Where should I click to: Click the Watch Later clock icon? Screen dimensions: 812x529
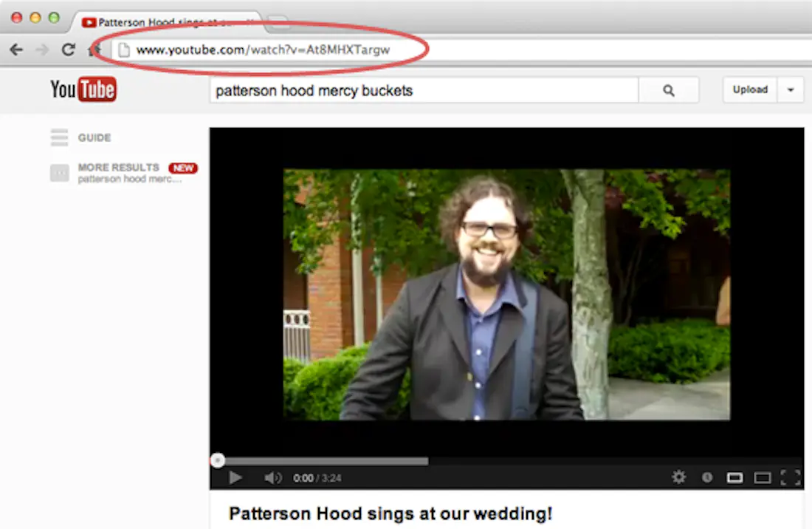pos(707,477)
